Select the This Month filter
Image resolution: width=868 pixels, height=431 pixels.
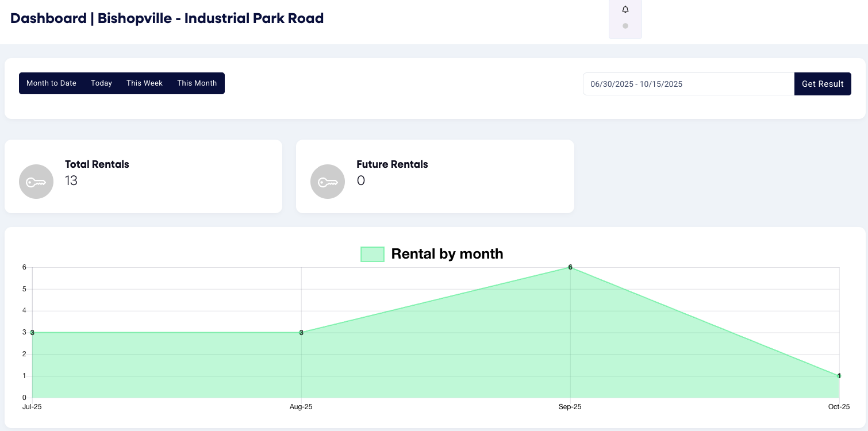click(197, 83)
